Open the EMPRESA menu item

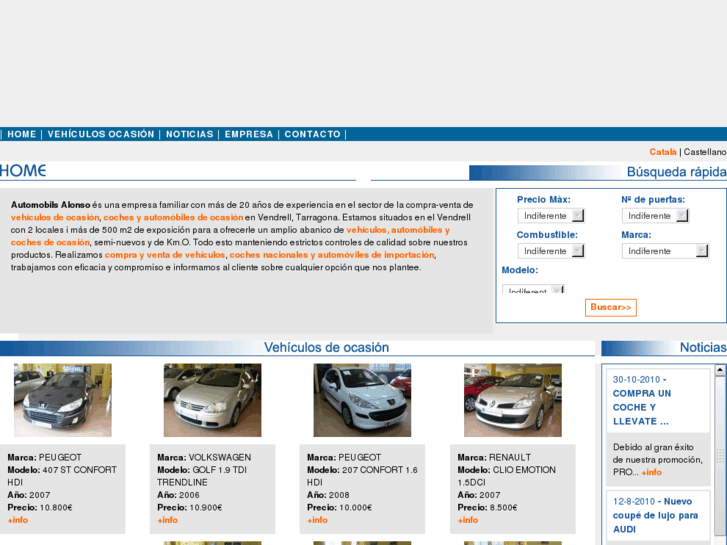coord(249,134)
